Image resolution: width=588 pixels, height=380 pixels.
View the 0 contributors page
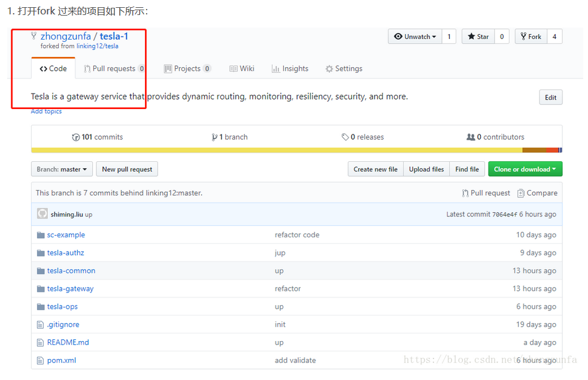[x=495, y=137]
